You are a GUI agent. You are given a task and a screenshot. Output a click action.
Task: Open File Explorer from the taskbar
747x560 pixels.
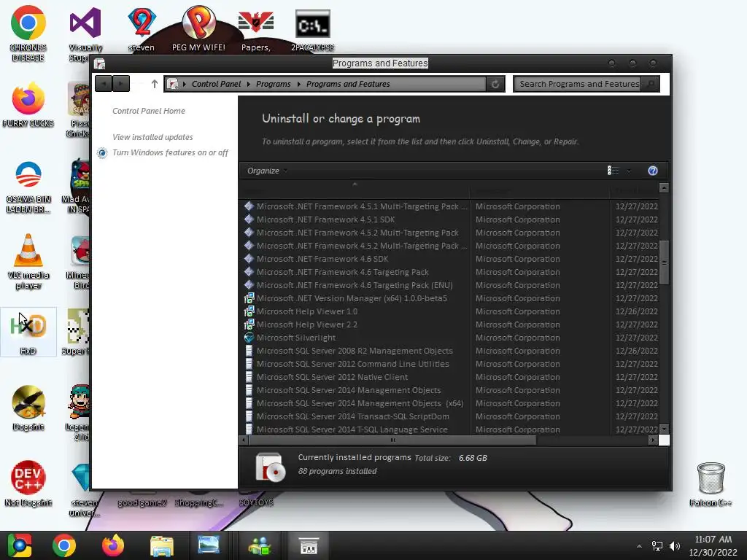pyautogui.click(x=162, y=545)
